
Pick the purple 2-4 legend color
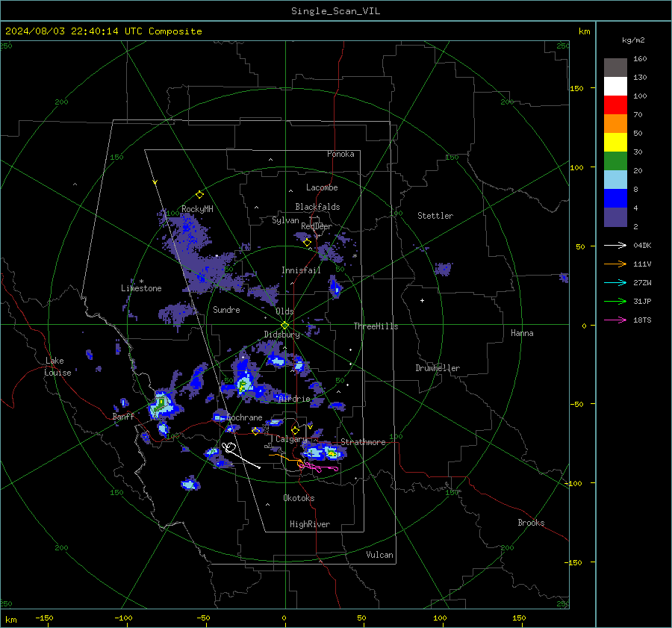(615, 217)
